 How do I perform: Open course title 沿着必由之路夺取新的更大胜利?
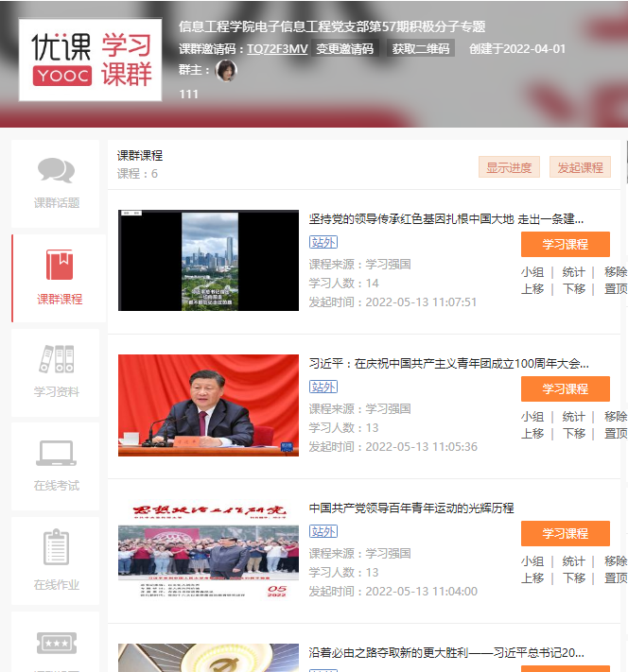(x=446, y=652)
